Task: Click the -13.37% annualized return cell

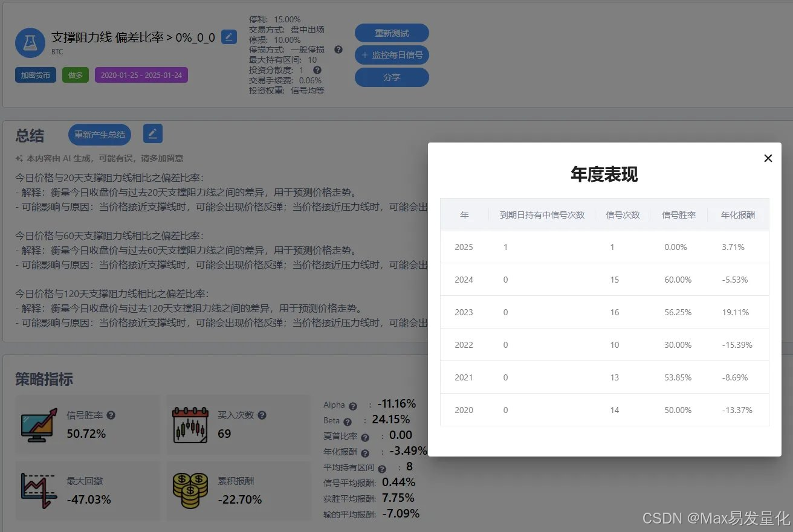Action: coord(737,410)
